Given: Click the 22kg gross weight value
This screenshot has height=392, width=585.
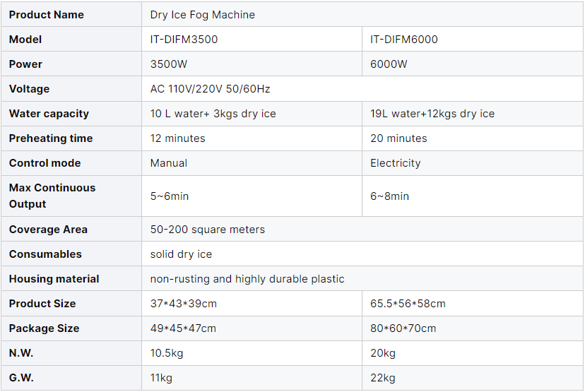Looking at the screenshot, I should pyautogui.click(x=383, y=378).
